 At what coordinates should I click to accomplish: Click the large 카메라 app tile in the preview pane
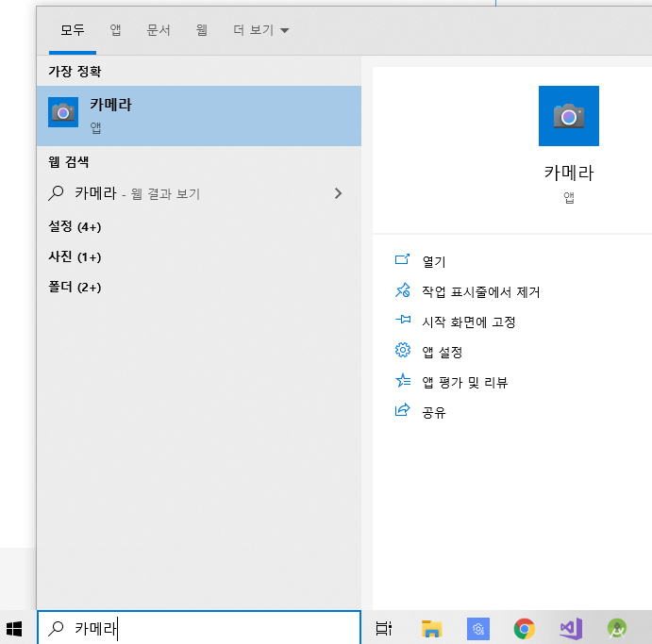click(x=568, y=116)
